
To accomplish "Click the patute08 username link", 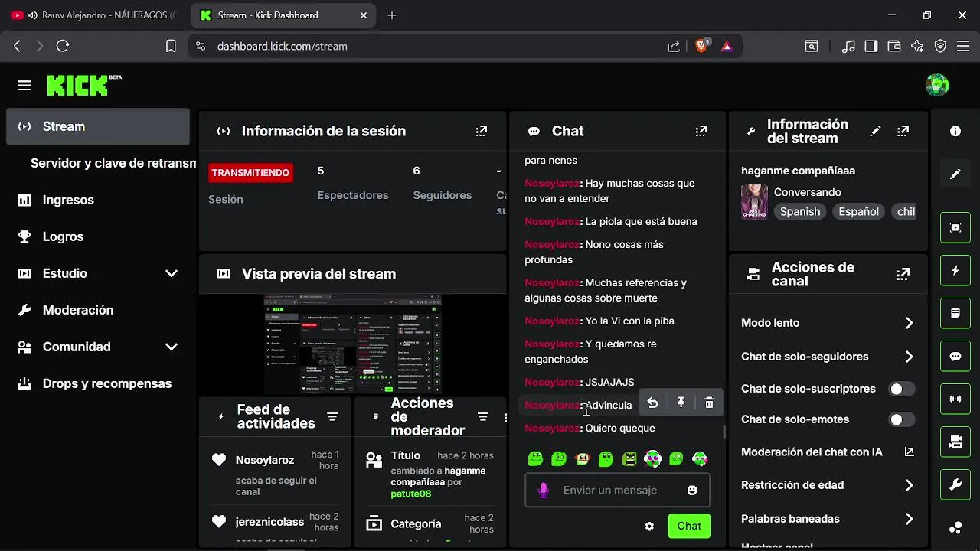I will tap(411, 494).
